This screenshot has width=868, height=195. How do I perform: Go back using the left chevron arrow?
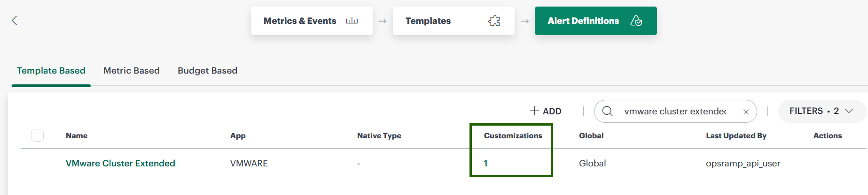tap(15, 20)
